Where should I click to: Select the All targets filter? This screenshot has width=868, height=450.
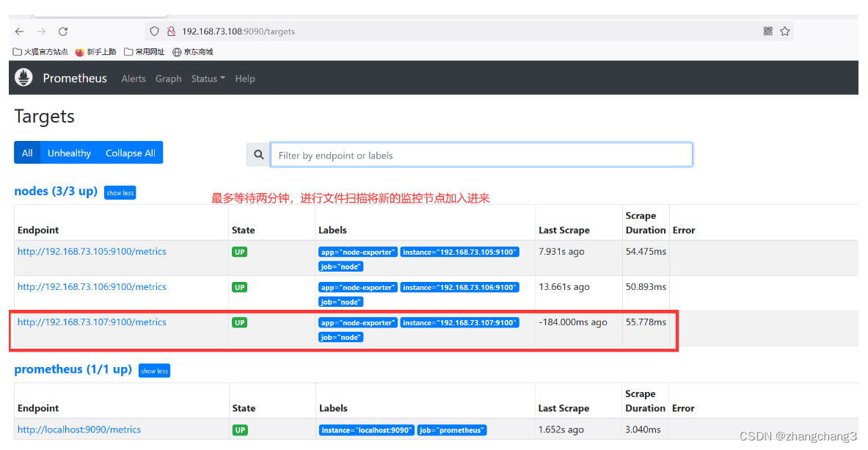click(x=27, y=153)
